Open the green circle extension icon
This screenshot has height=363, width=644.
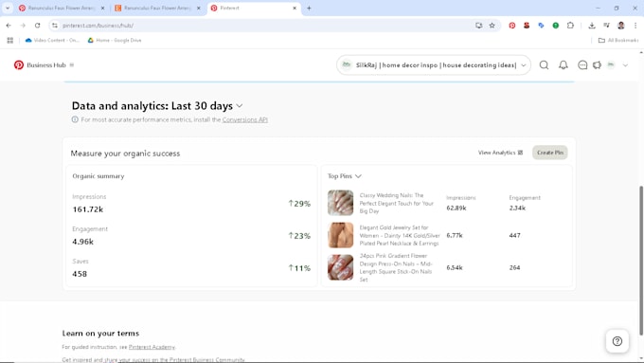point(555,26)
